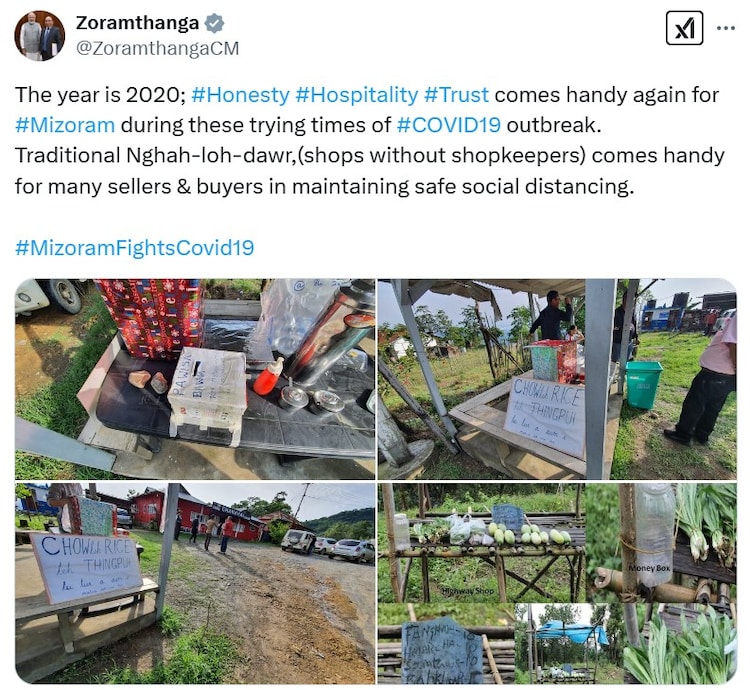Image resolution: width=750 pixels, height=690 pixels.
Task: Open the three-dot more options menu
Action: (726, 28)
